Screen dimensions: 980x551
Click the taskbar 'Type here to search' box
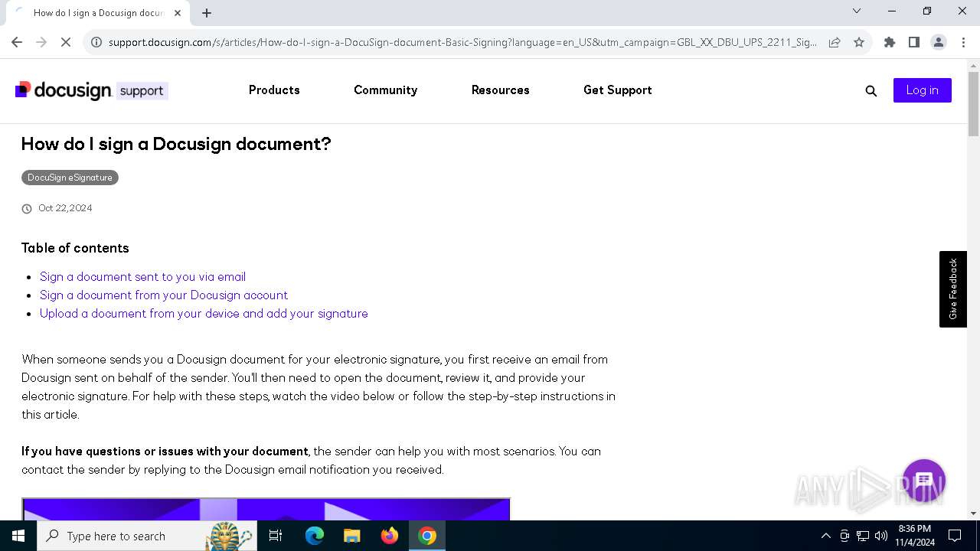point(147,536)
